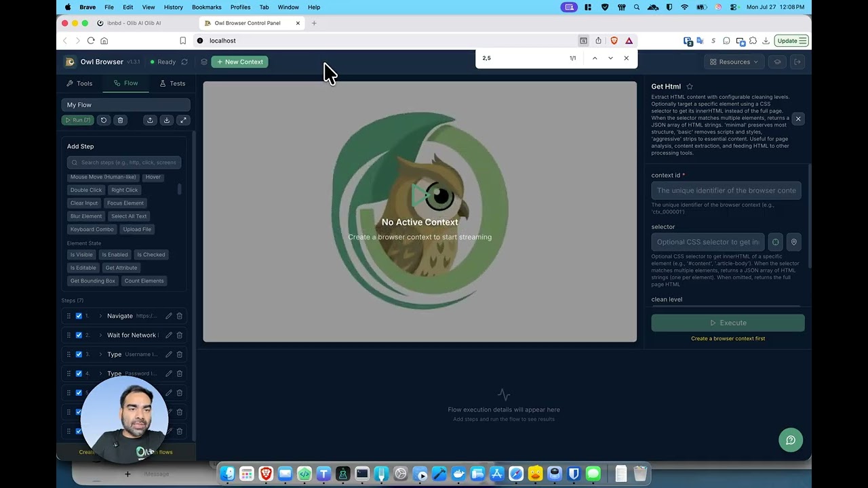Edit the Type Username step
The width and height of the screenshot is (868, 488).
point(169,354)
